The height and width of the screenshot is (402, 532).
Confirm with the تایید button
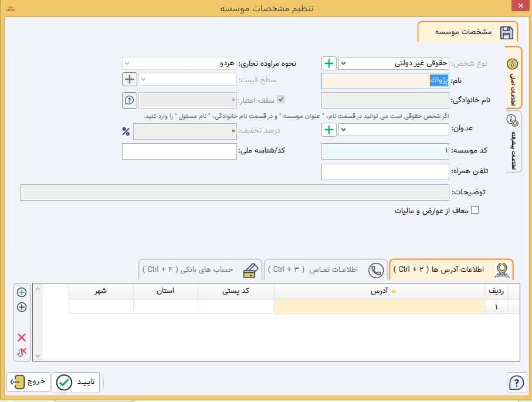[x=76, y=383]
